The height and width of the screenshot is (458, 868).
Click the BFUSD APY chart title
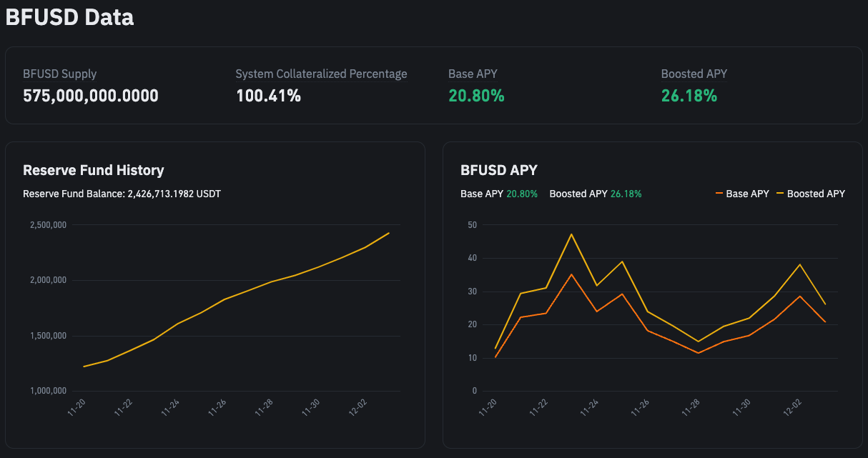tap(498, 170)
